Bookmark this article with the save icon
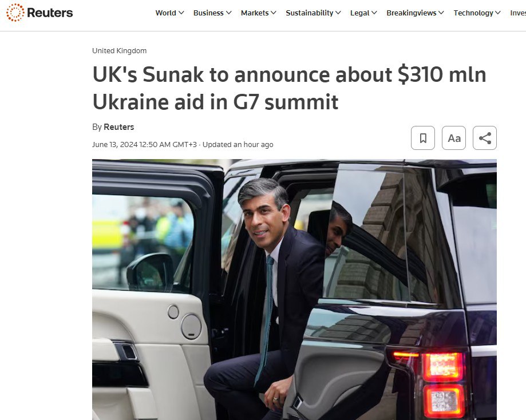 tap(423, 138)
